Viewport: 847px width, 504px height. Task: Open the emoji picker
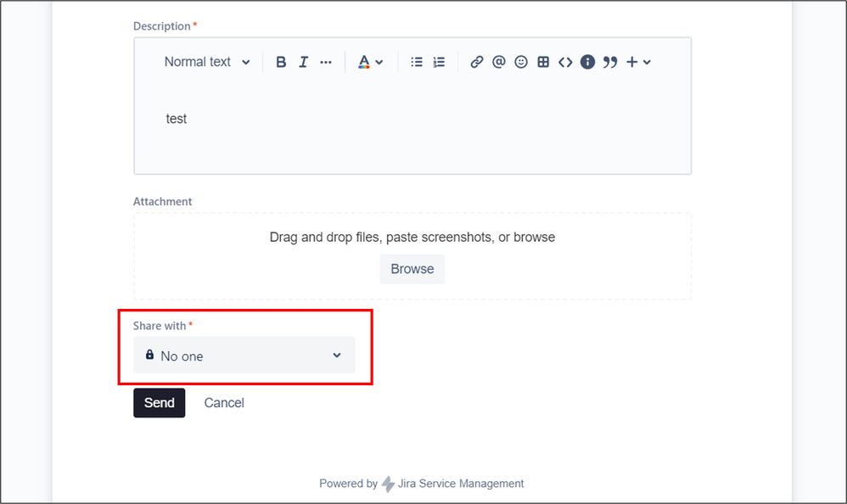click(521, 62)
